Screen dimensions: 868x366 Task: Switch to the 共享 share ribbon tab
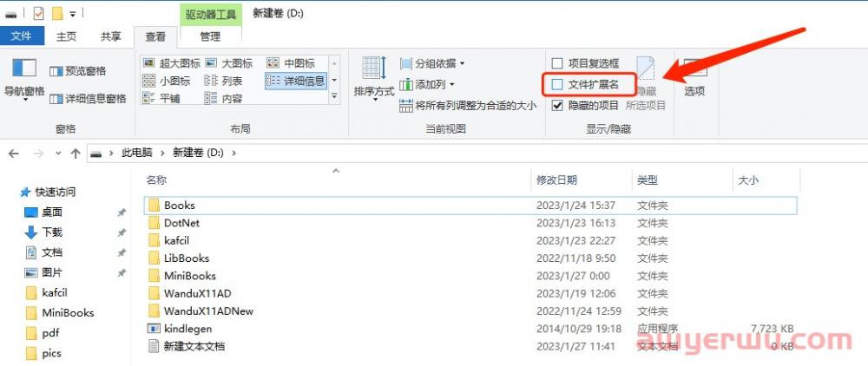coord(111,36)
